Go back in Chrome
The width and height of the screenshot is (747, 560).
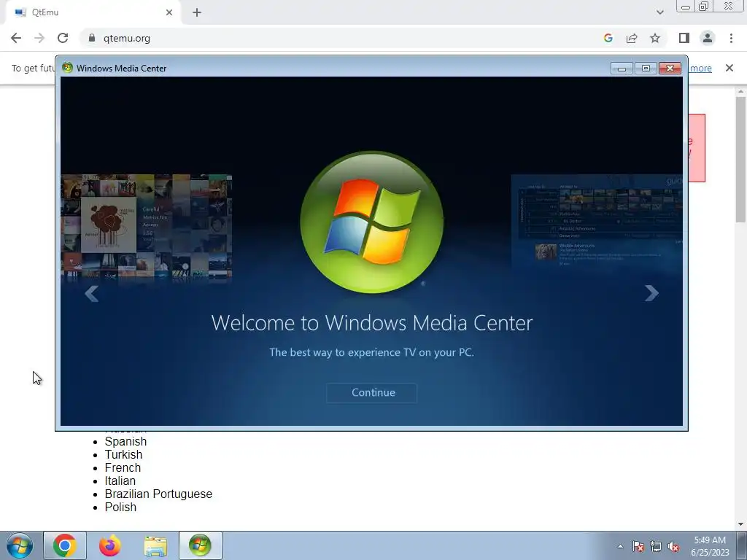16,38
